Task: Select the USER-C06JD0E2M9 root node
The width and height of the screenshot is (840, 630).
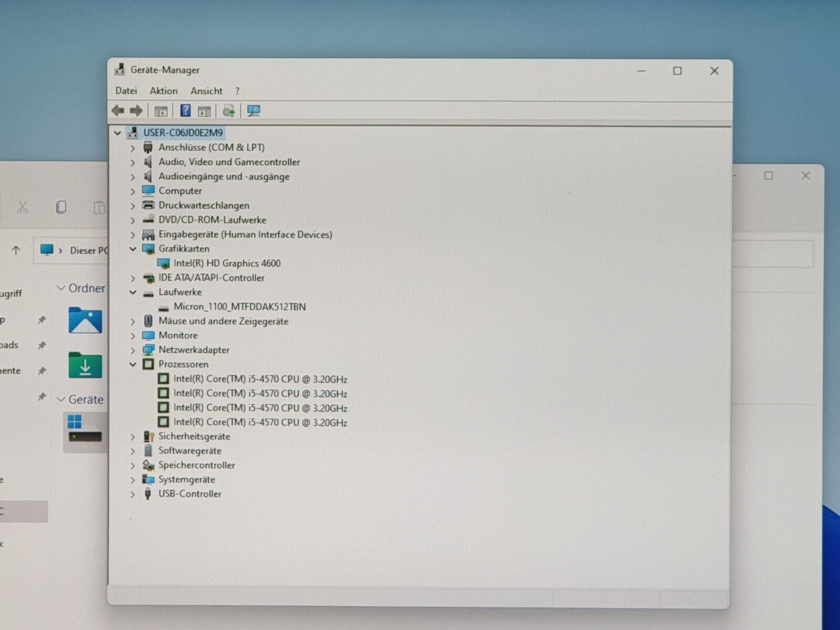Action: click(183, 133)
